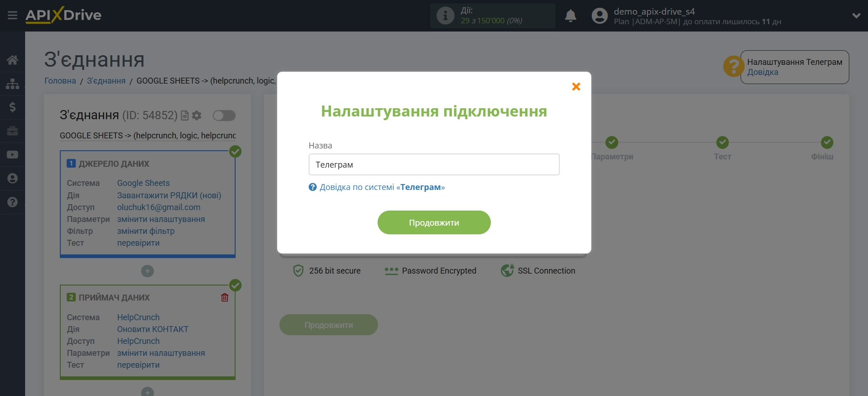Open Довідка link in Telegram help box
The height and width of the screenshot is (396, 868).
[763, 72]
